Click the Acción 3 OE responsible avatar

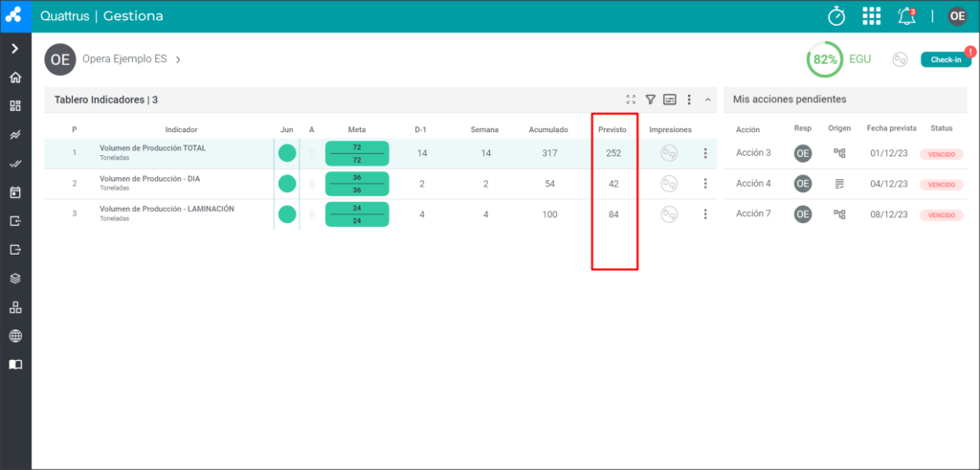(x=803, y=154)
